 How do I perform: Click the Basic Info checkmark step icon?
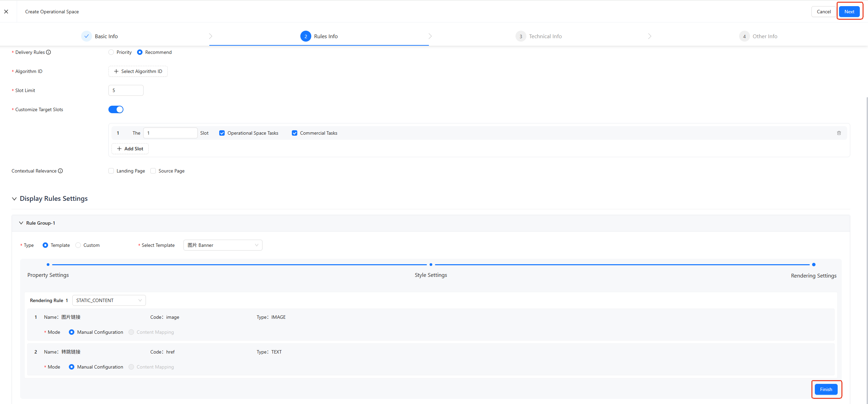pos(87,36)
